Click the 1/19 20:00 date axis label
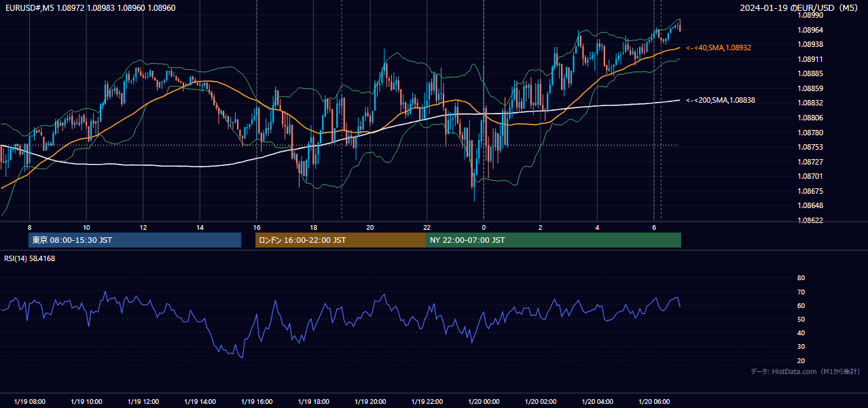 369,401
